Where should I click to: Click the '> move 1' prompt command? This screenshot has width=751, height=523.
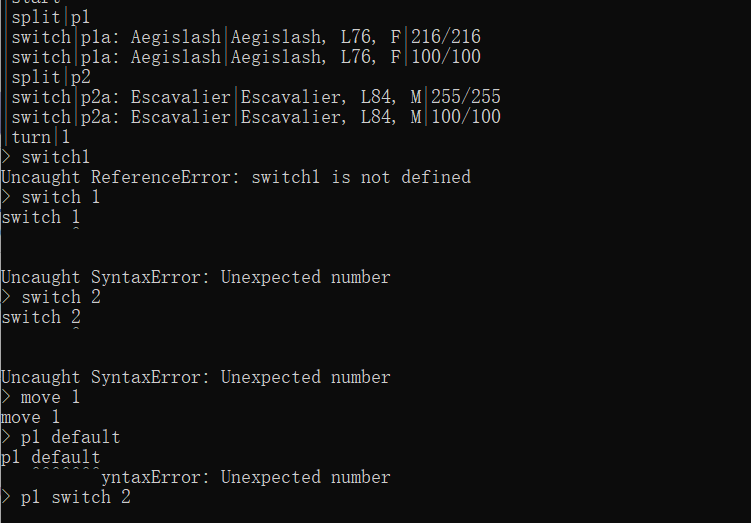tap(40, 398)
